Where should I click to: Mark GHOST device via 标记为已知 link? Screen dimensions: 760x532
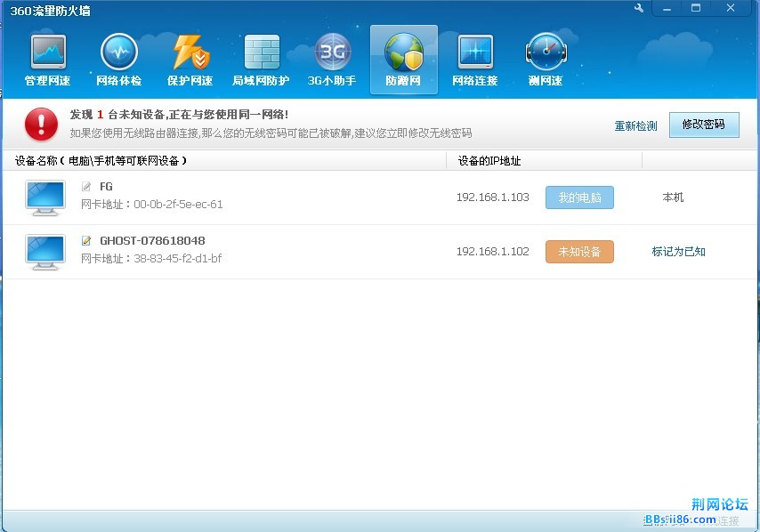click(678, 252)
